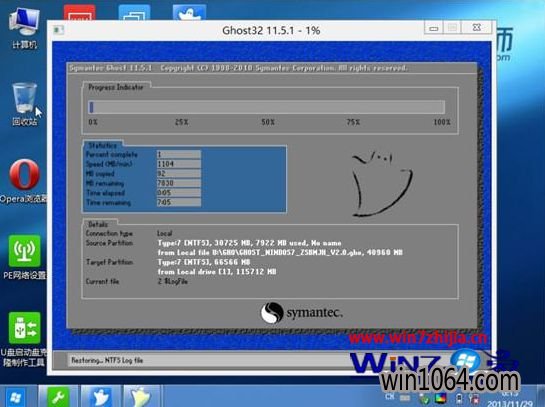Image resolution: width=545 pixels, height=407 pixels.
Task: Switch to the yellow ghost taskbar item
Action: 141,396
